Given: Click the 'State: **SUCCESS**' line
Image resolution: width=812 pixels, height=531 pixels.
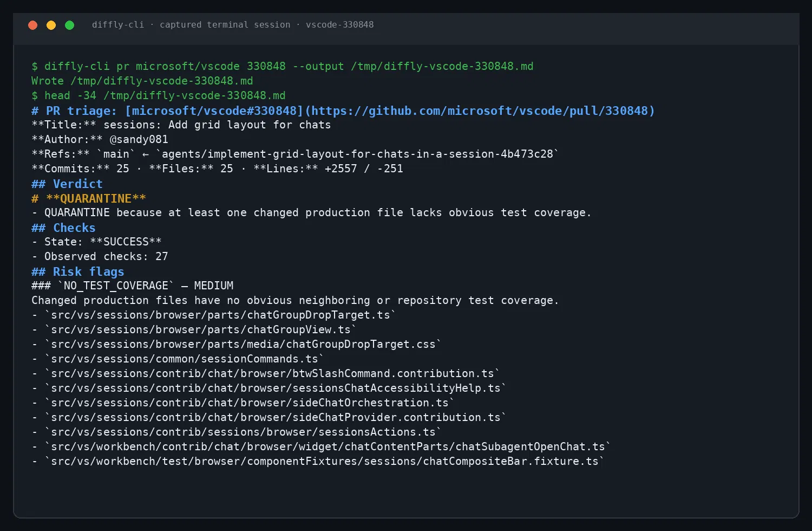Looking at the screenshot, I should pyautogui.click(x=96, y=242).
